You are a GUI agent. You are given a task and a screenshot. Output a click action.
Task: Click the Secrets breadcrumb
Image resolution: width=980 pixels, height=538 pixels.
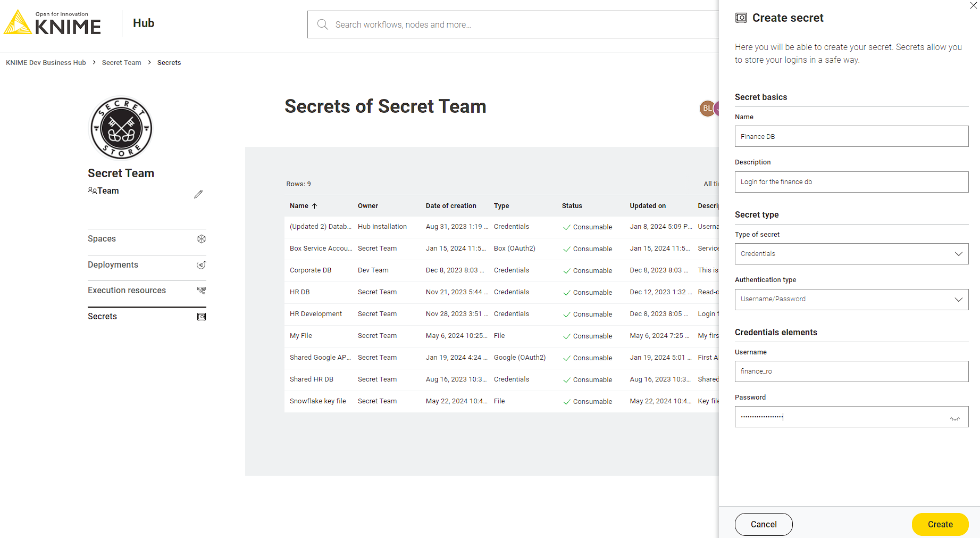pos(169,63)
